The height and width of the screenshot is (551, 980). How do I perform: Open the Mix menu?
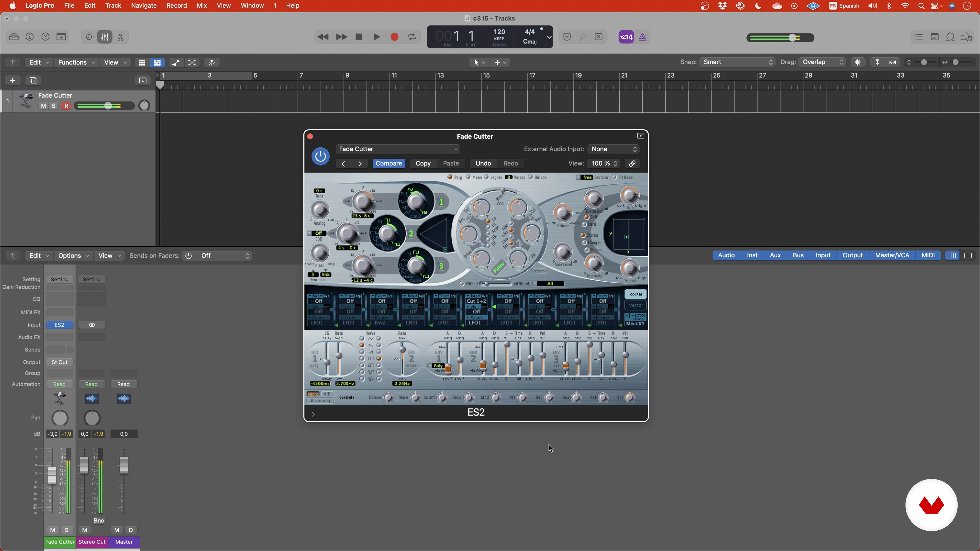pos(202,6)
